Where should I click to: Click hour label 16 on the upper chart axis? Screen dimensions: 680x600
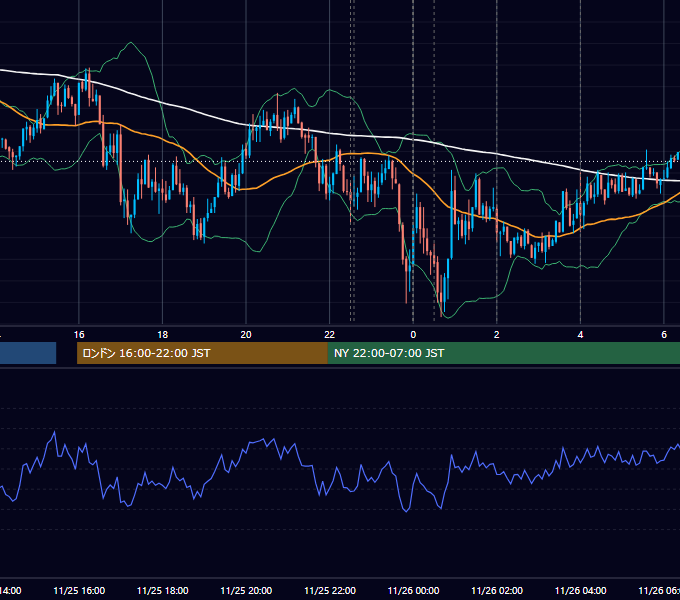click(x=79, y=335)
